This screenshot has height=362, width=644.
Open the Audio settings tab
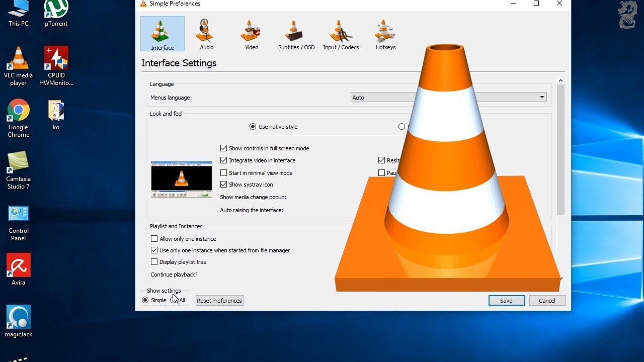tap(206, 34)
